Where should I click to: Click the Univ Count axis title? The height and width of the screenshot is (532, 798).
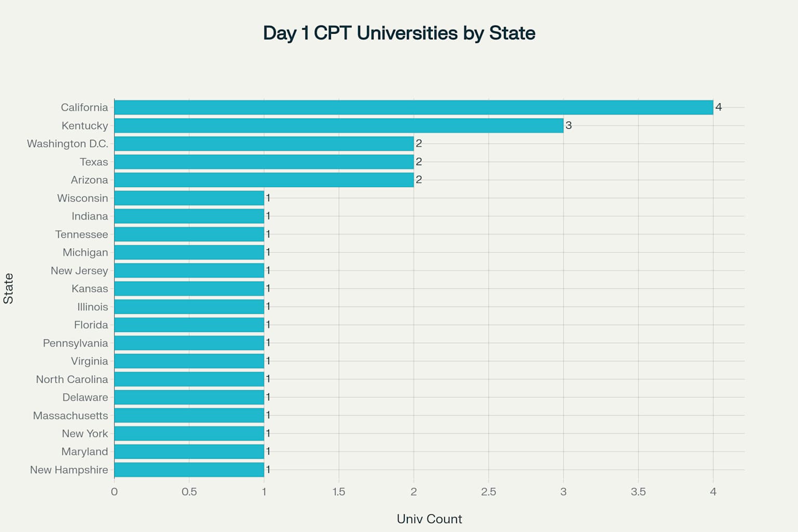(429, 519)
